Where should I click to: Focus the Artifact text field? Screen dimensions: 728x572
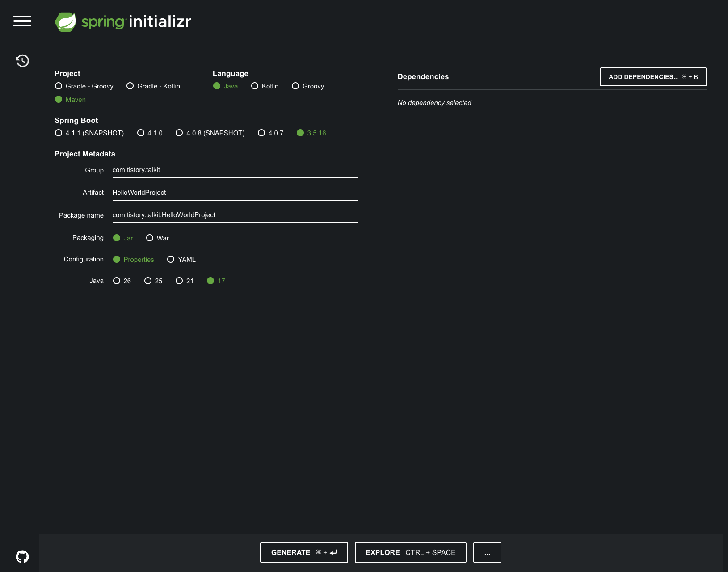click(235, 193)
